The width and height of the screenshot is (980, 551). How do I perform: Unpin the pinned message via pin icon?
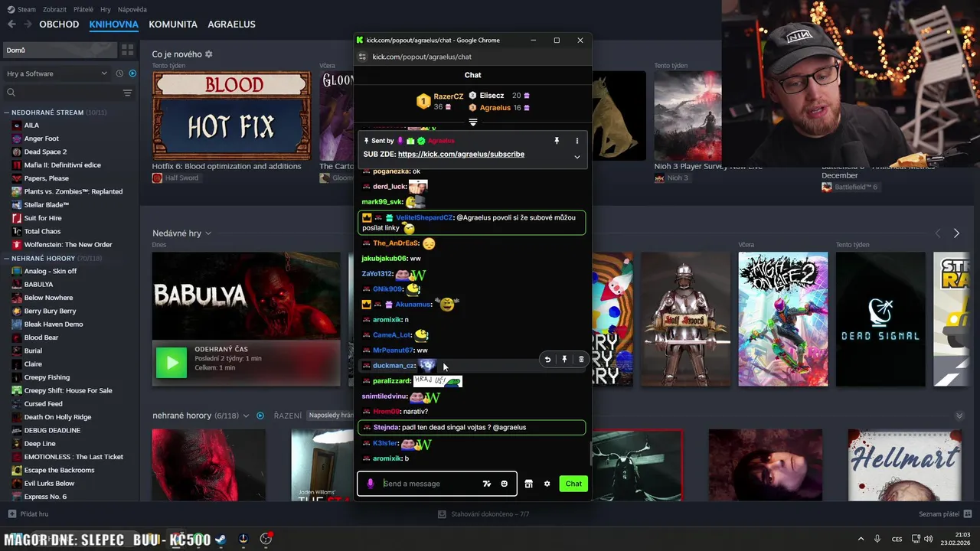tap(557, 141)
